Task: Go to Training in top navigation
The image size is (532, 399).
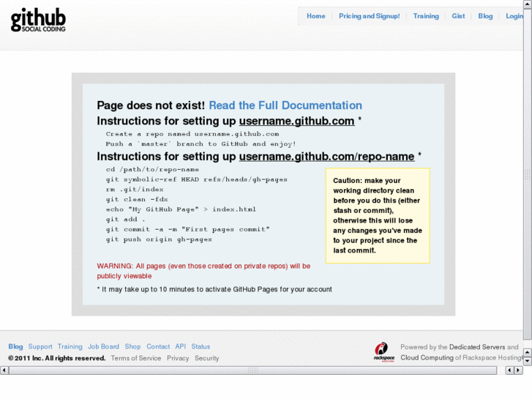Action: point(426,16)
